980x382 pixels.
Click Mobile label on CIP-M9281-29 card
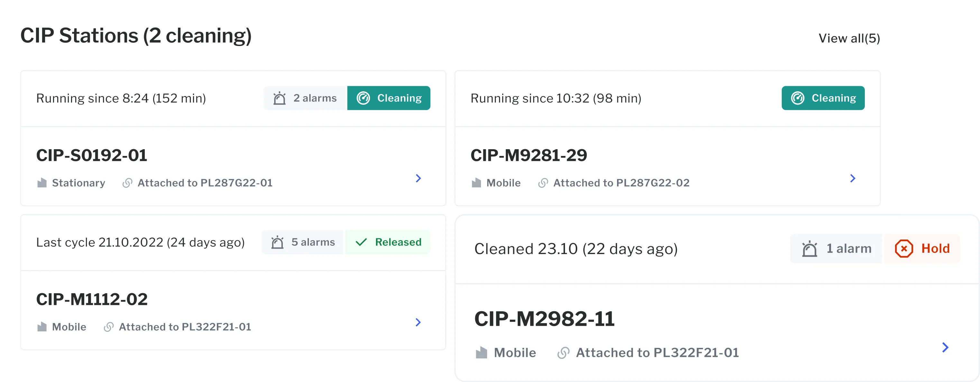click(x=503, y=183)
